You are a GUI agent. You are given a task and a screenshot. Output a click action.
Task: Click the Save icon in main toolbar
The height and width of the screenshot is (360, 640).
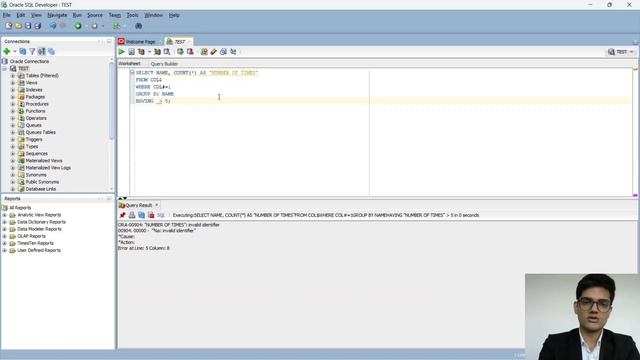coord(28,26)
